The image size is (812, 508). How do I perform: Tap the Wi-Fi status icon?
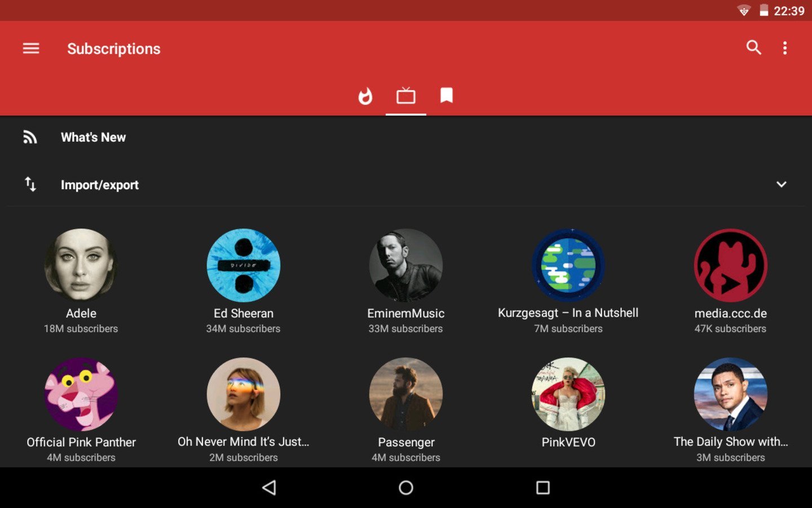744,11
